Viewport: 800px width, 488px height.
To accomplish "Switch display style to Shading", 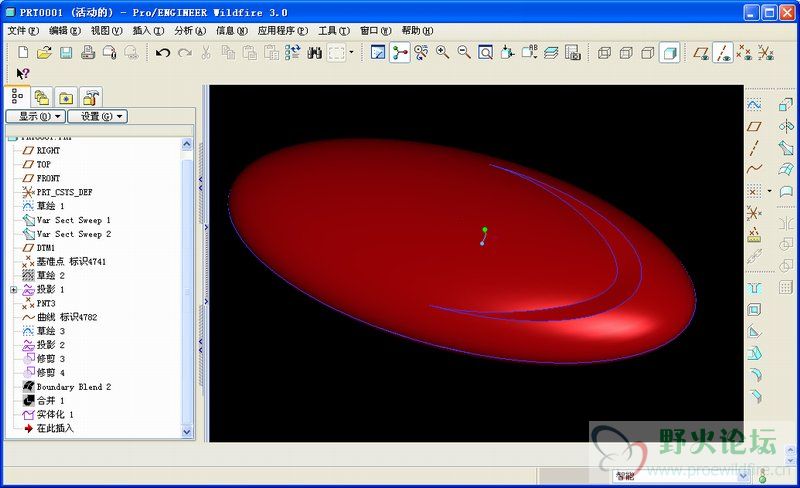I will tap(669, 53).
